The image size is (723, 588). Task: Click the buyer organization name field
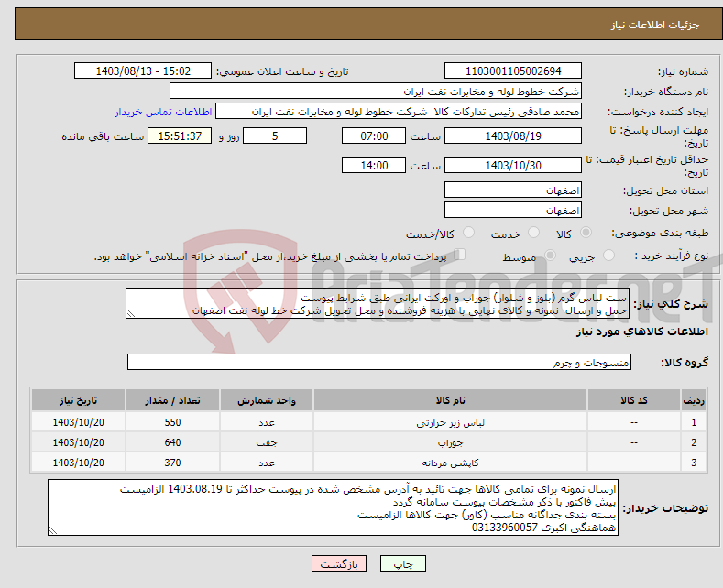(376, 91)
